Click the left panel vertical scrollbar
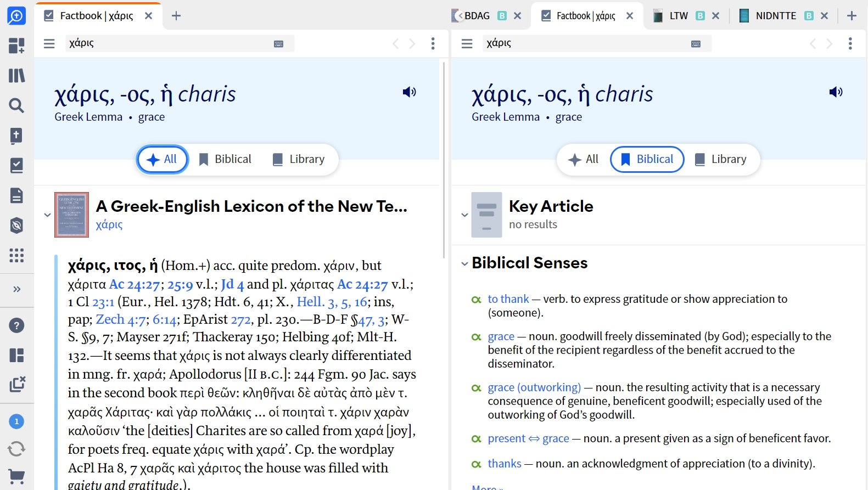The image size is (868, 490). [x=444, y=159]
